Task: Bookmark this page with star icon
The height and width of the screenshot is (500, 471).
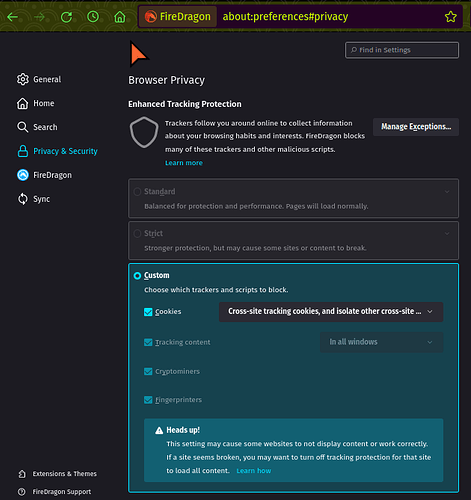Action: click(451, 17)
